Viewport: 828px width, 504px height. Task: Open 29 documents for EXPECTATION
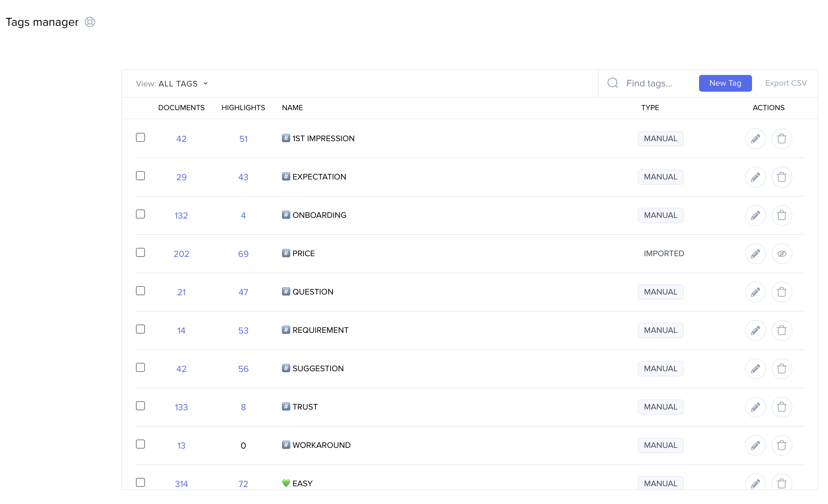click(x=181, y=177)
